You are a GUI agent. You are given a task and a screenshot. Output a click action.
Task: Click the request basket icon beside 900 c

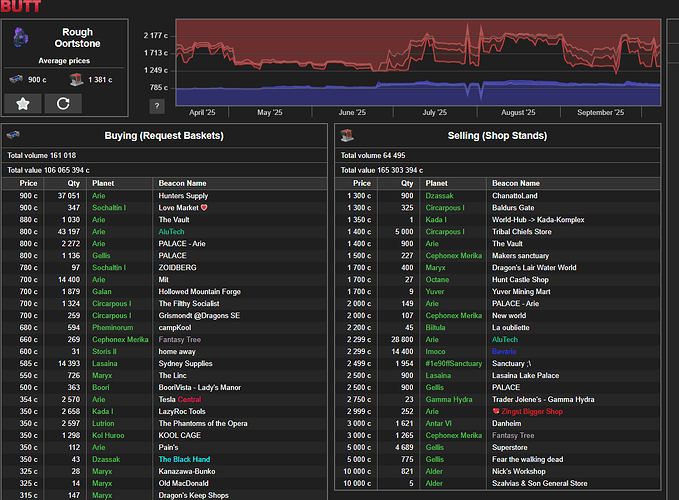point(15,79)
